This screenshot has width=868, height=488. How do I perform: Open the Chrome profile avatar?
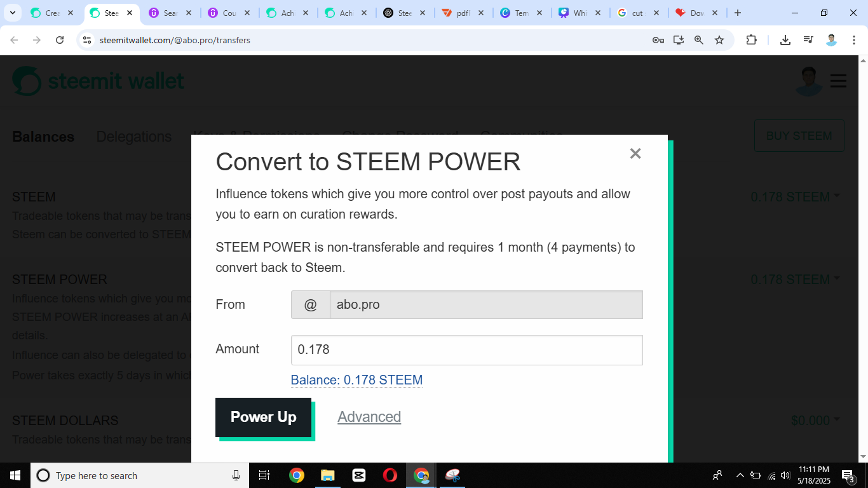(831, 40)
